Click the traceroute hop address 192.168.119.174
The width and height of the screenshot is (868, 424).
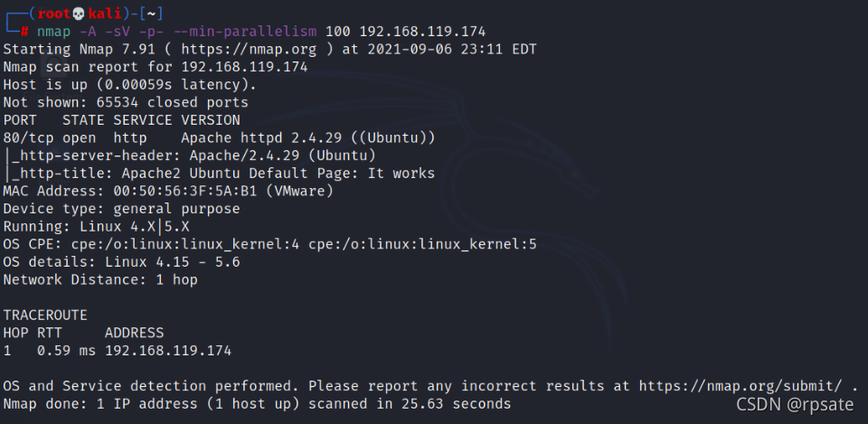click(168, 351)
